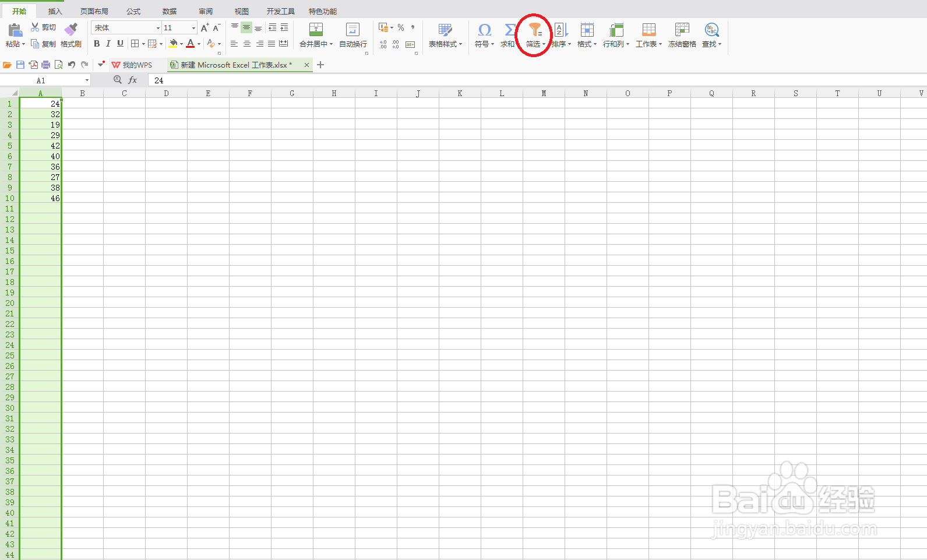
Task: Select cell A10 containing 46
Action: click(41, 198)
